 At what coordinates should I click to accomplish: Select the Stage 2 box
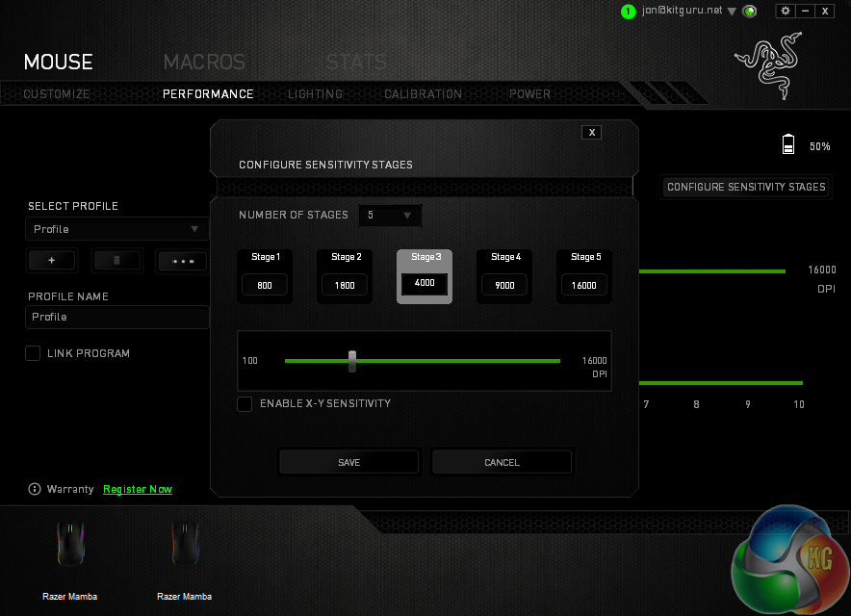(345, 276)
